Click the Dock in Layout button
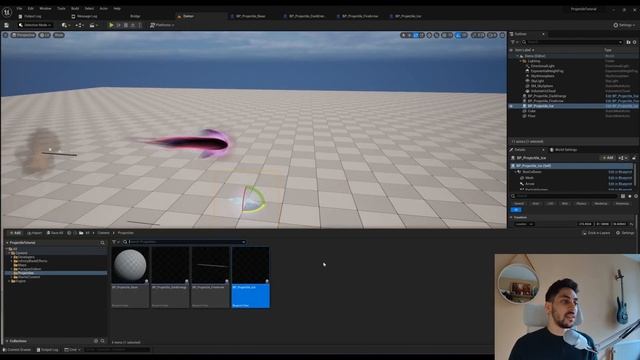640x360 pixels. coord(596,233)
